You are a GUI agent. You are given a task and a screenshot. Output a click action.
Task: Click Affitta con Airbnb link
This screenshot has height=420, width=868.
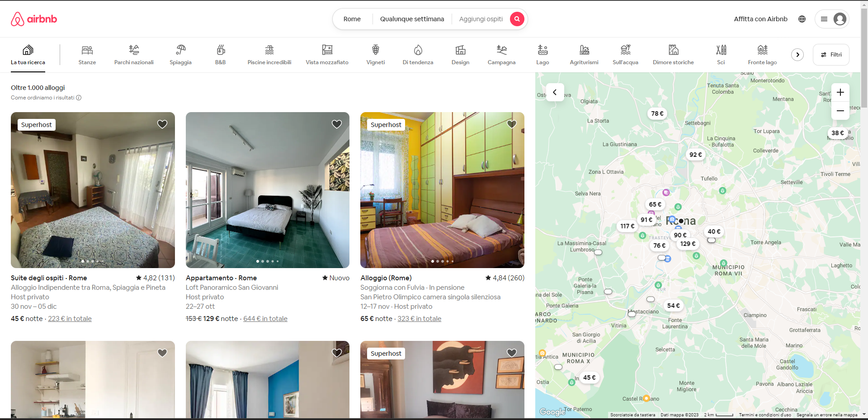[760, 19]
